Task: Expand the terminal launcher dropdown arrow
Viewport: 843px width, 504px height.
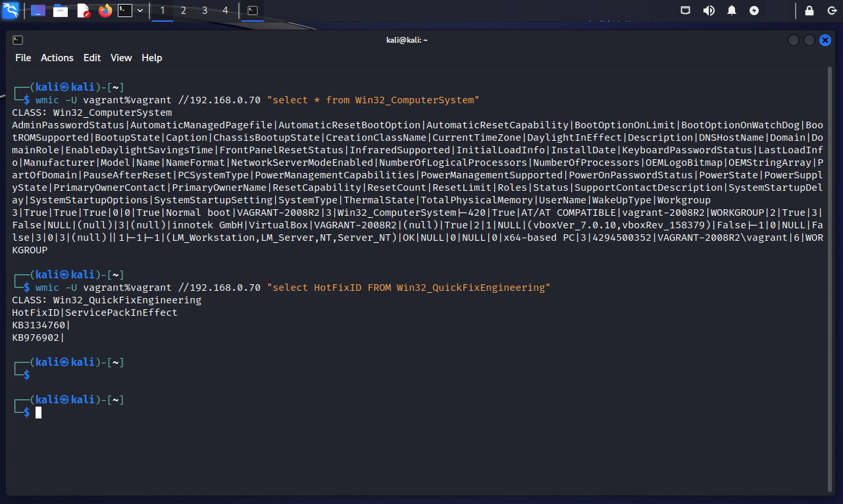Action: pyautogui.click(x=140, y=11)
